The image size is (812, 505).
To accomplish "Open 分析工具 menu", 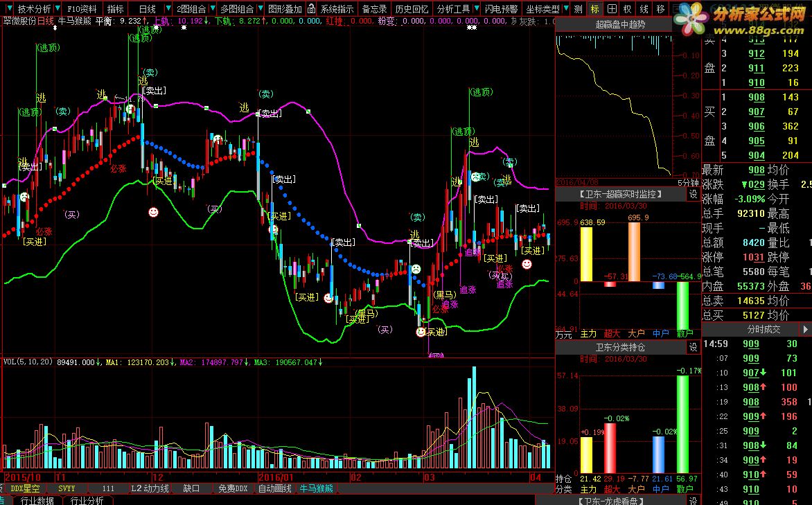I will (453, 9).
